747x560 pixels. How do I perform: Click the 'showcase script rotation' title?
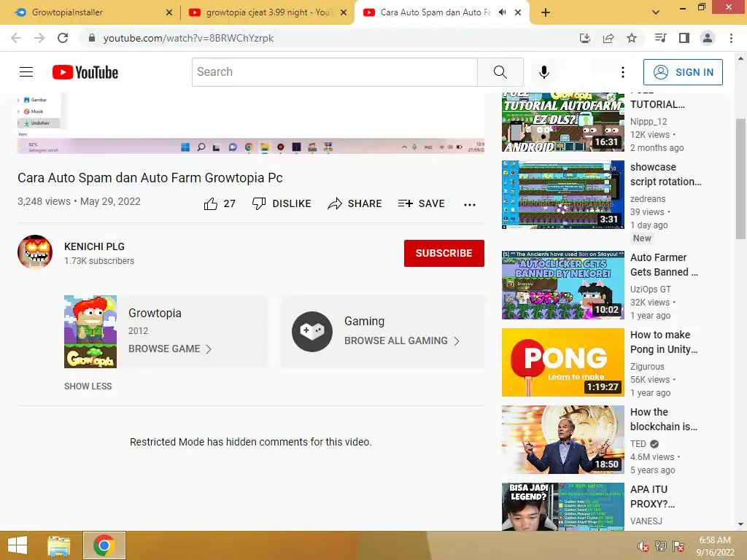pos(665,174)
